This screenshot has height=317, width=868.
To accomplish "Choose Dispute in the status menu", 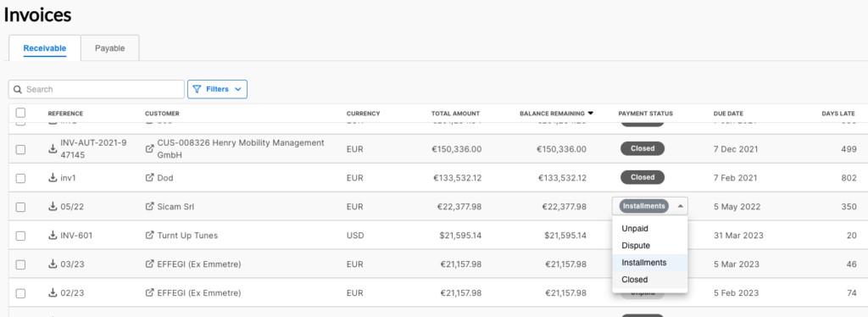I will click(x=649, y=245).
